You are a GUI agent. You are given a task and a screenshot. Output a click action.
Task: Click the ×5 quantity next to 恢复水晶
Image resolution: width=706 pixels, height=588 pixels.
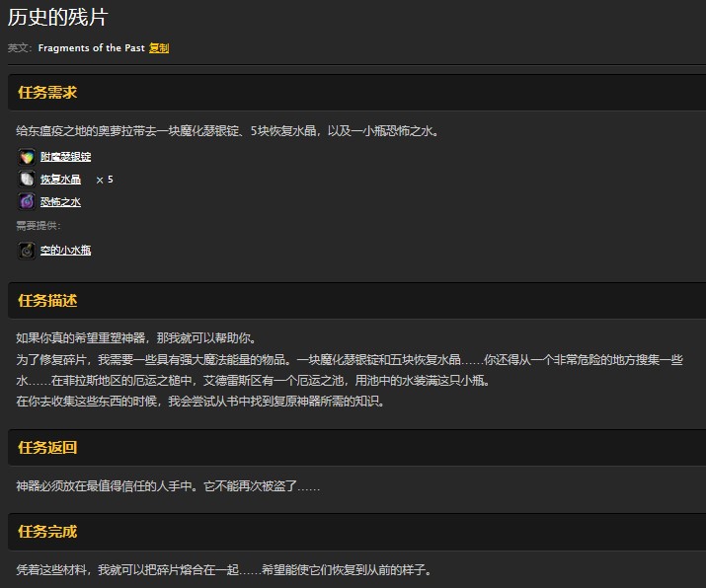[104, 180]
